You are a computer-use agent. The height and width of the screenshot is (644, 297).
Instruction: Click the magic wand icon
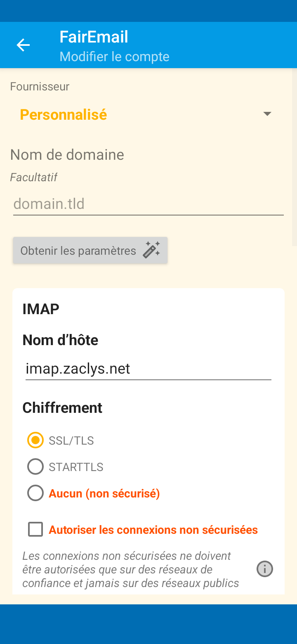pos(151,250)
